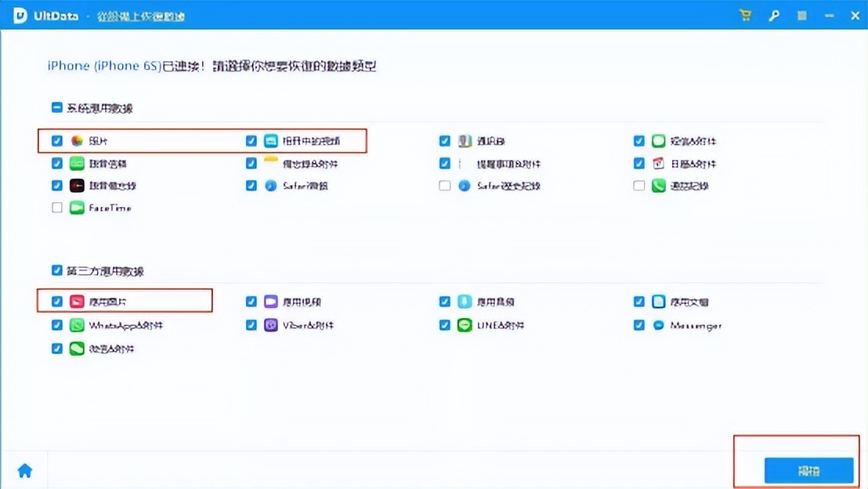Collapse the system app data section
This screenshot has width=868, height=489.
(x=56, y=108)
